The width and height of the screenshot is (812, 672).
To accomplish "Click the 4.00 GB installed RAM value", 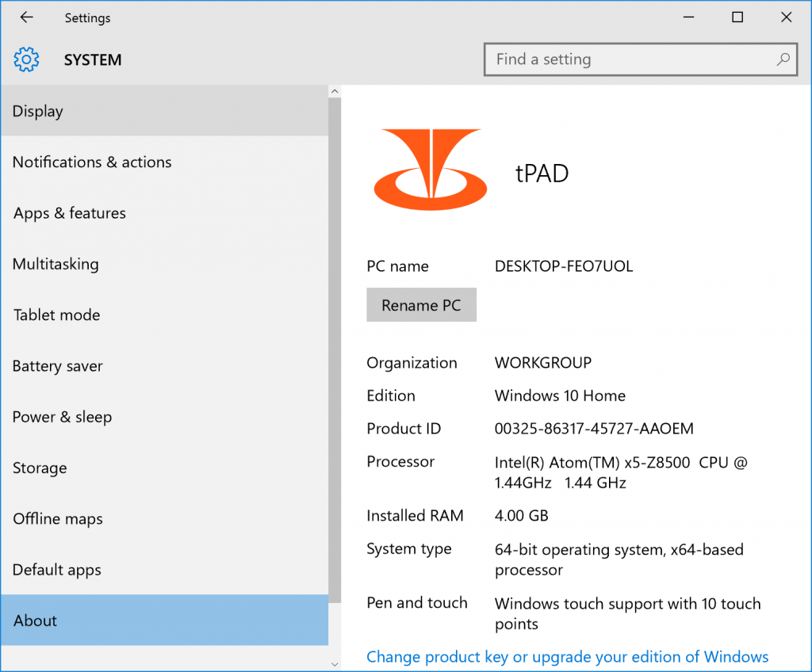I will click(521, 516).
